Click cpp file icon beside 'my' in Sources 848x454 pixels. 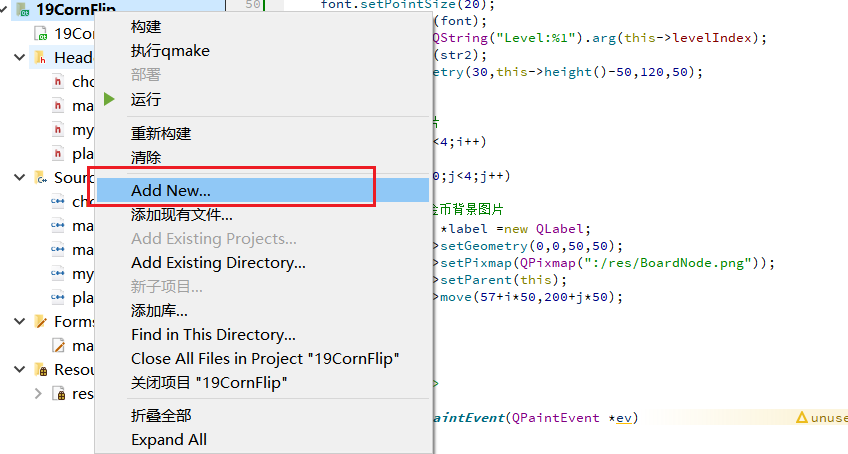(x=58, y=273)
